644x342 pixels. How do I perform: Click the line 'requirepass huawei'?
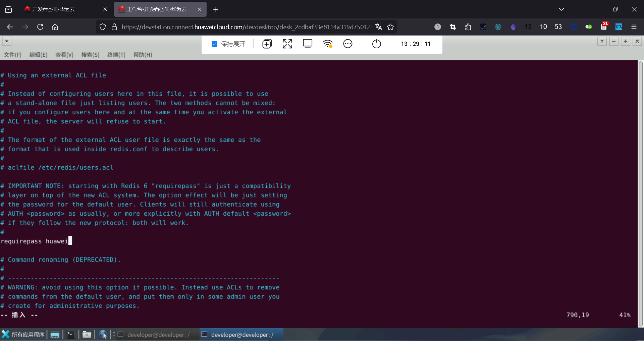point(35,241)
